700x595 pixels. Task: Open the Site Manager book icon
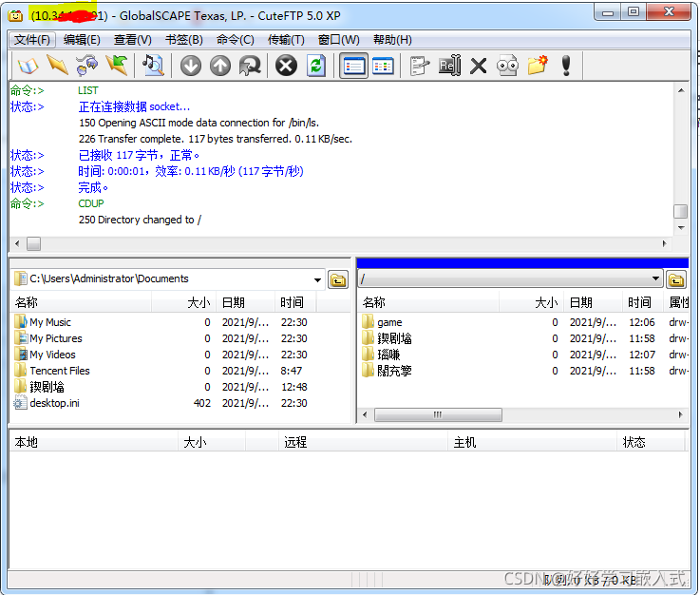28,67
